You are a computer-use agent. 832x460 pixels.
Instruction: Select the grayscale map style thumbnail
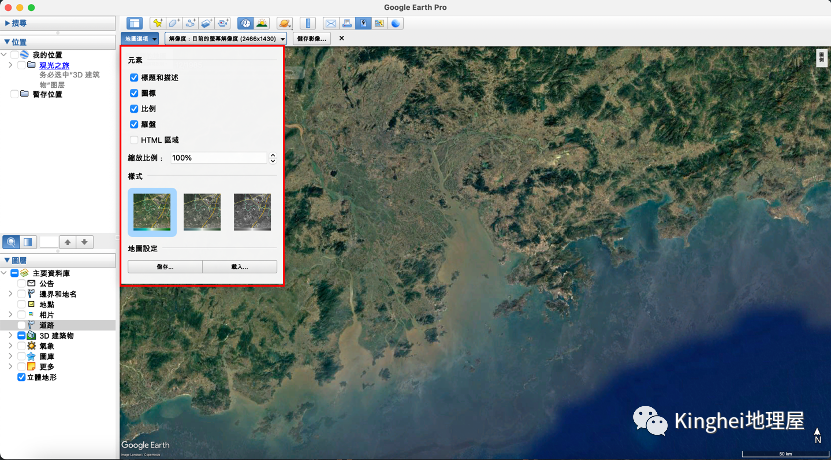(252, 212)
